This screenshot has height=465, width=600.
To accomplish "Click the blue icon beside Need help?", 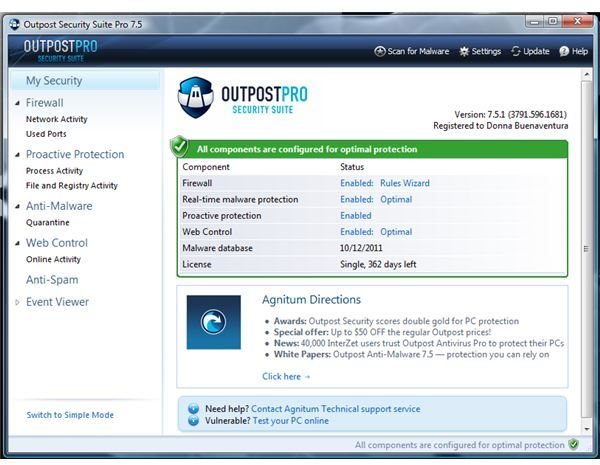I will pyautogui.click(x=194, y=409).
